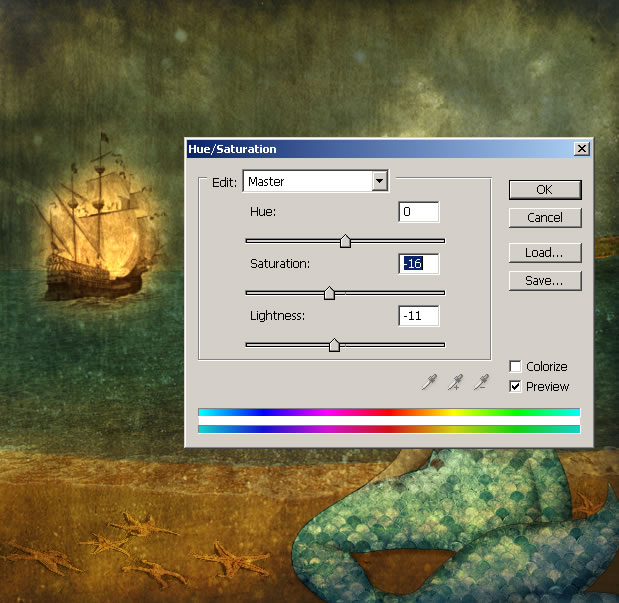This screenshot has height=603, width=619.
Task: Enable the Colorize checkbox
Action: pyautogui.click(x=515, y=366)
